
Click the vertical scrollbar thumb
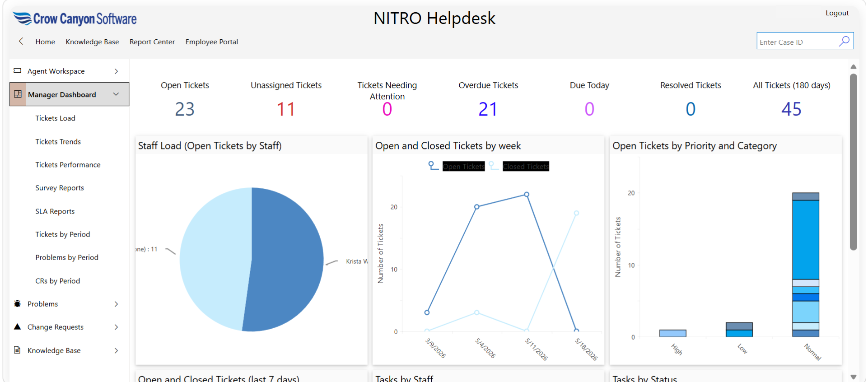click(853, 162)
